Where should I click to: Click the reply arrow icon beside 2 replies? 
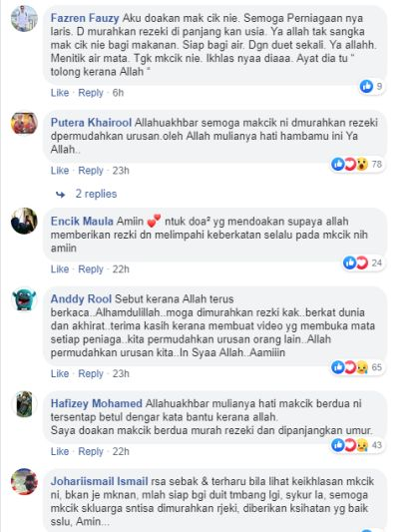[x=60, y=195]
